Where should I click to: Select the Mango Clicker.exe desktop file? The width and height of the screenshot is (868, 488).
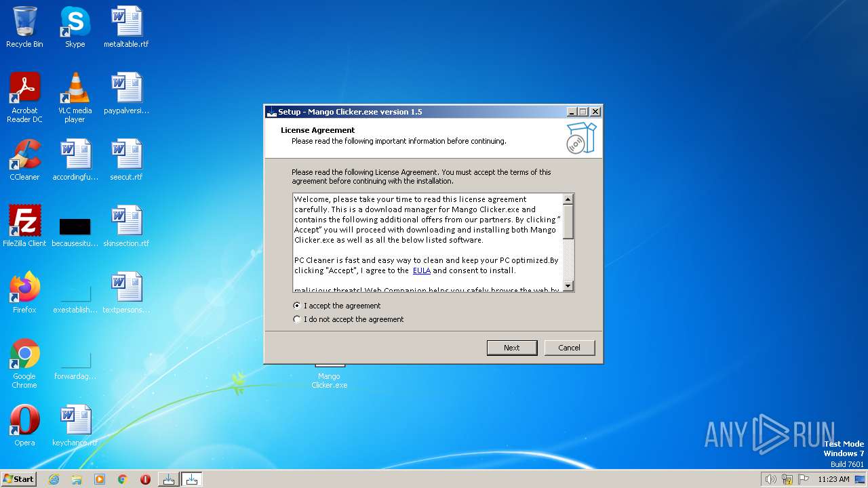(x=329, y=377)
